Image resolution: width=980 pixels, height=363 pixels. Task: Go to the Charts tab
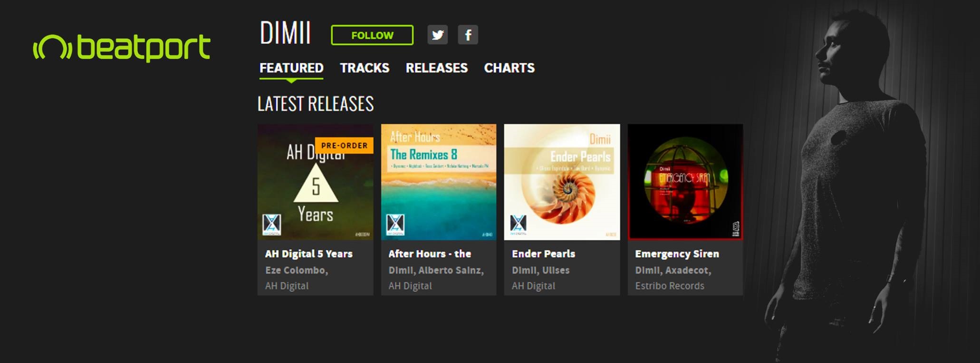click(x=509, y=68)
